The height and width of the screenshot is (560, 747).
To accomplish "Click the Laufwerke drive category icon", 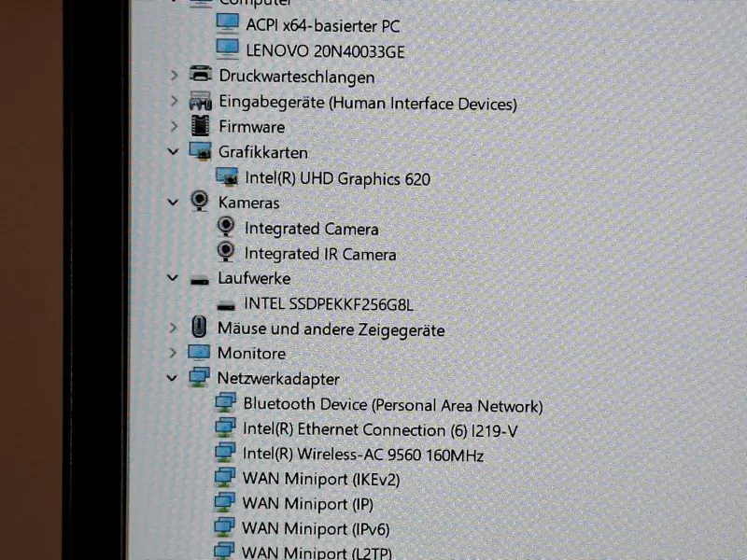I will [200, 281].
